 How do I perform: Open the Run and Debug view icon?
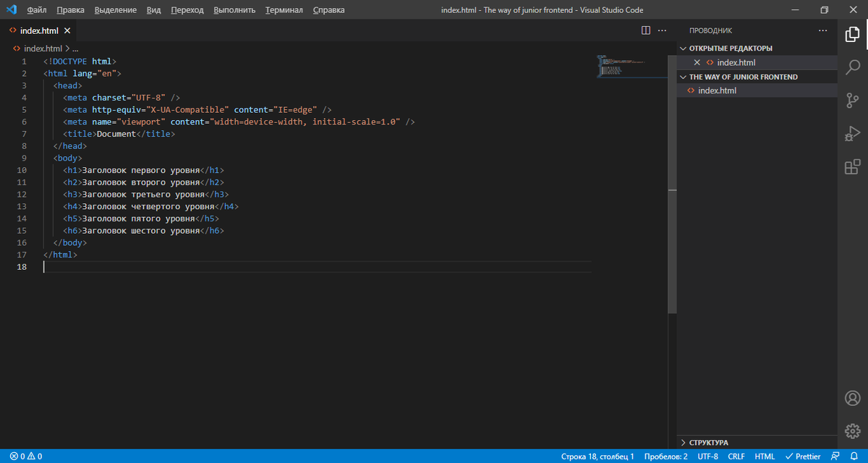852,134
